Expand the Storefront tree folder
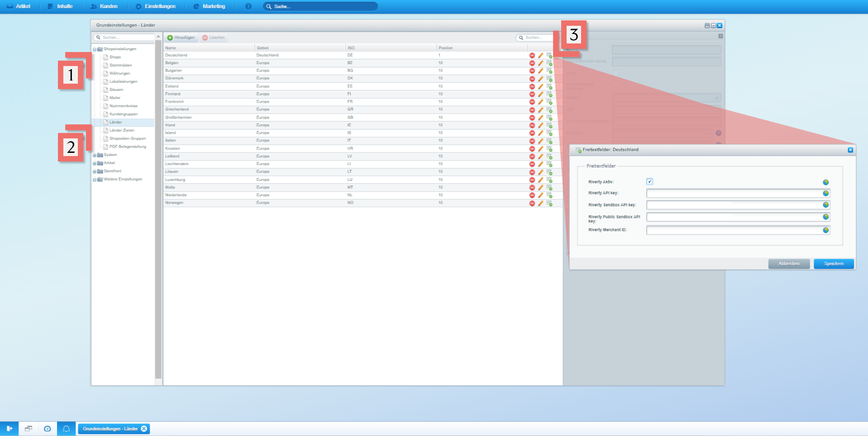The image size is (868, 436). click(x=95, y=171)
